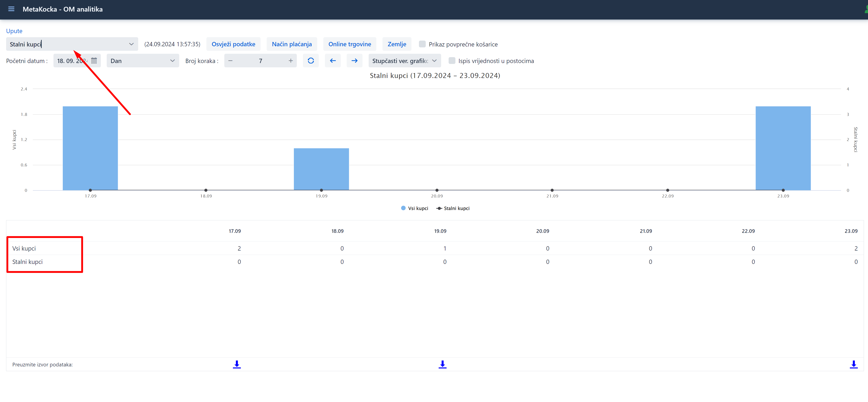Expand the Dan period dropdown
Screen dimensions: 868x402
[x=143, y=61]
